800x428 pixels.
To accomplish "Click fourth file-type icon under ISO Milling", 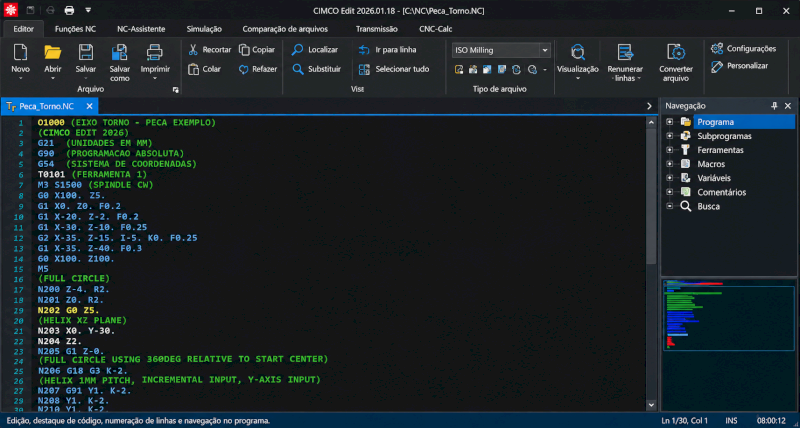I will pyautogui.click(x=502, y=69).
